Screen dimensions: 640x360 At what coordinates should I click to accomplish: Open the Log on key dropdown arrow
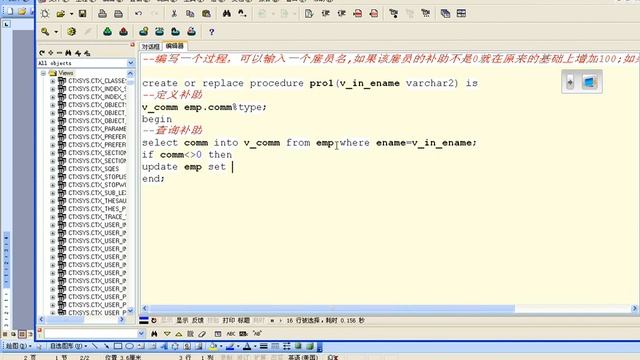pos(56,32)
